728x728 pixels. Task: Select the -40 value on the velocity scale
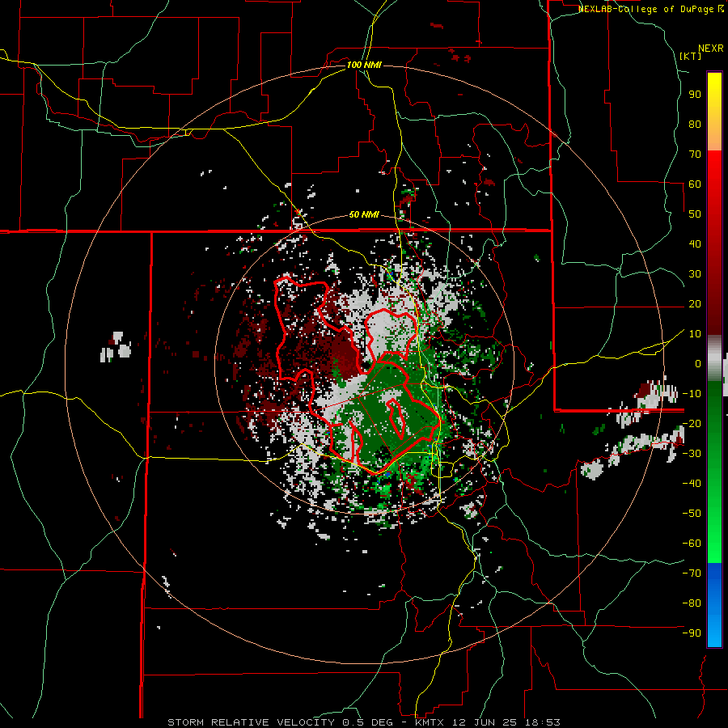(692, 484)
